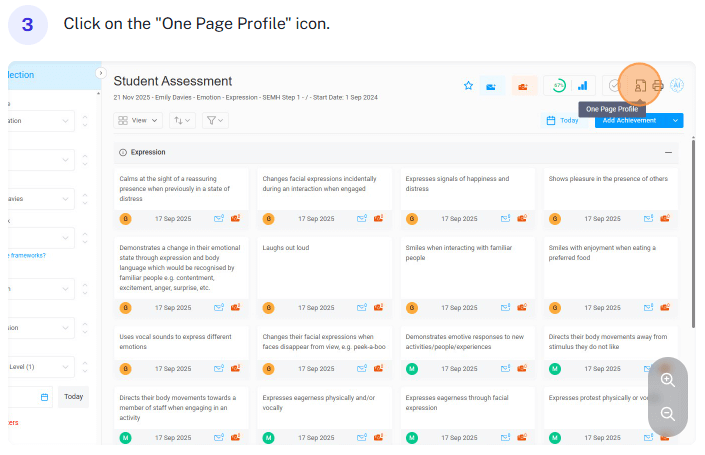Open the bar chart report icon
The height and width of the screenshot is (455, 705).
point(582,86)
